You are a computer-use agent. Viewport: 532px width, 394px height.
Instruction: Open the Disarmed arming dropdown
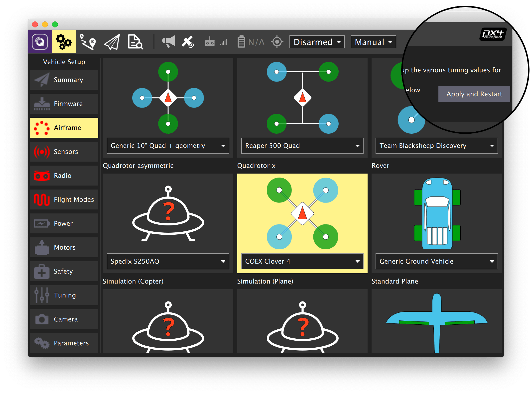pyautogui.click(x=317, y=42)
